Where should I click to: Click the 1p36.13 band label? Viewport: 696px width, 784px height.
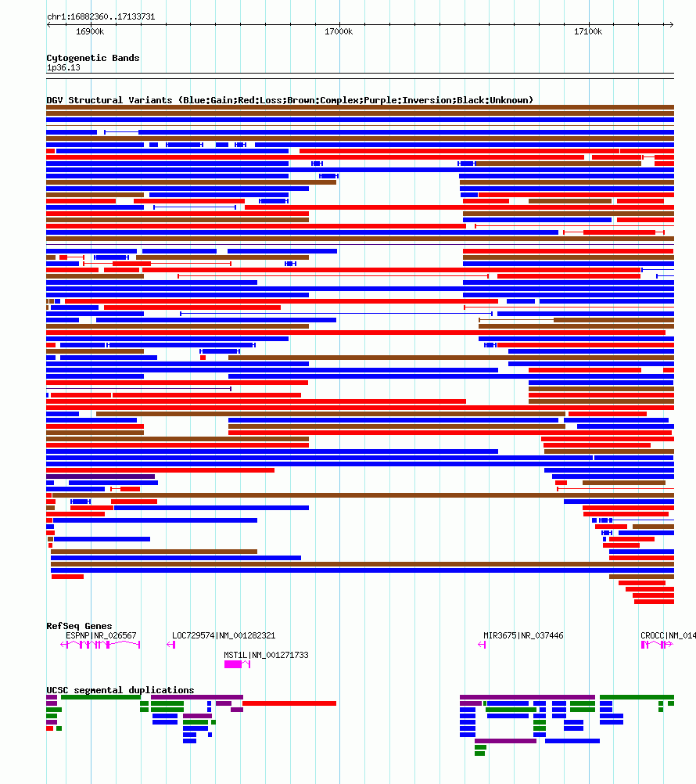(63, 67)
